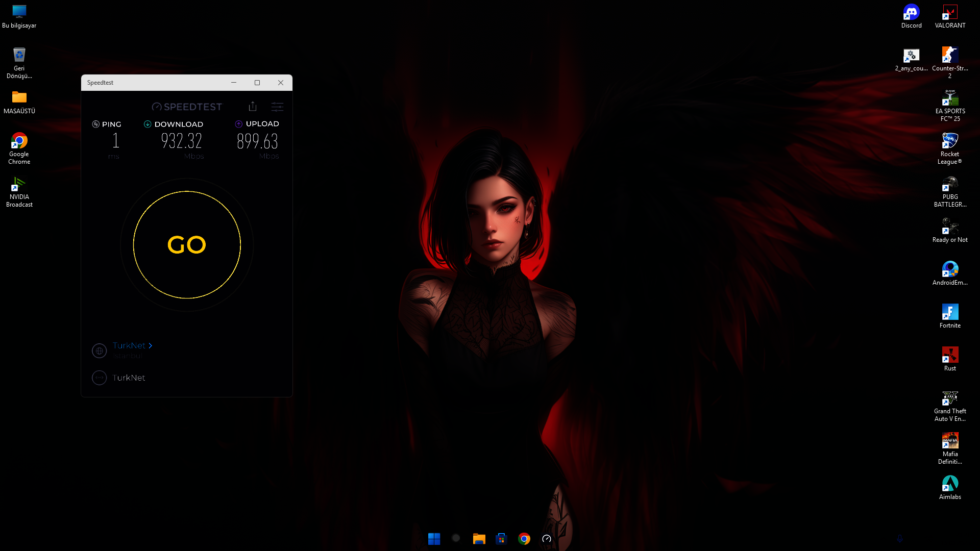This screenshot has height=551, width=980.
Task: Click the globe server icon beside TurkNet
Action: [x=99, y=350]
